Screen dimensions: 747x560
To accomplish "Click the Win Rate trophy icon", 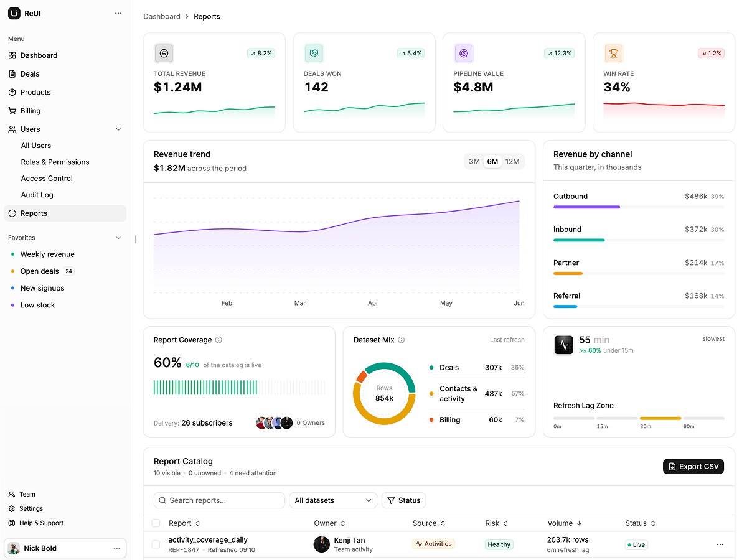I will point(613,54).
